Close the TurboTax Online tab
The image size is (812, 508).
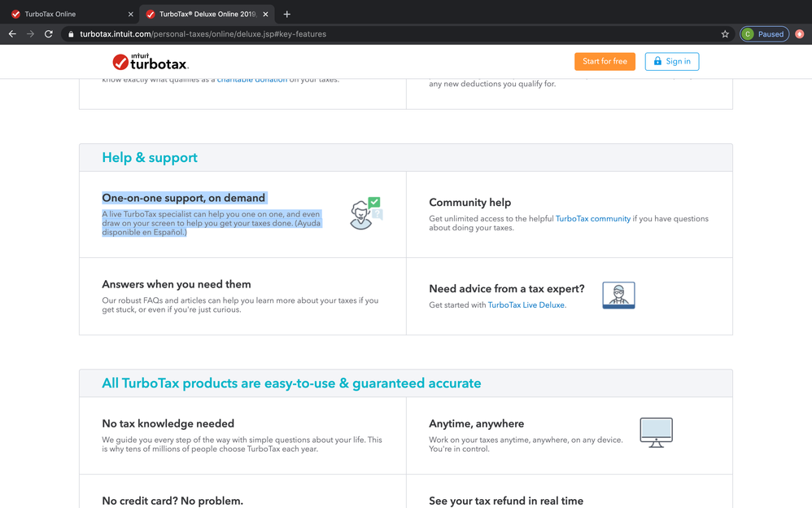[x=130, y=14]
